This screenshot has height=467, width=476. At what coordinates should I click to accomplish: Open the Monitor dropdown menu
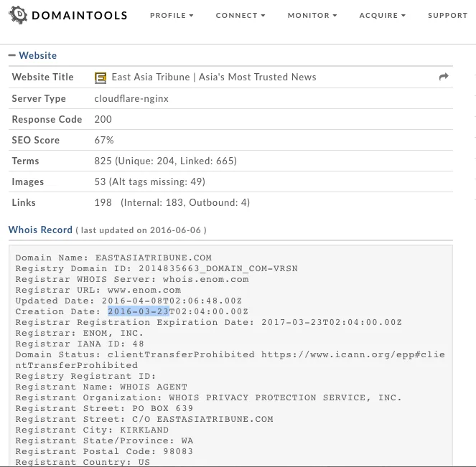[x=312, y=16]
